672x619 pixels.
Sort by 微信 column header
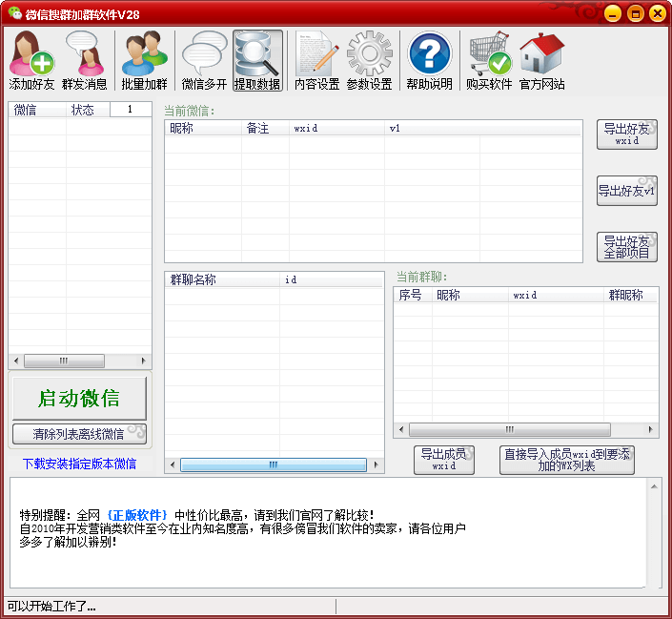point(37,110)
